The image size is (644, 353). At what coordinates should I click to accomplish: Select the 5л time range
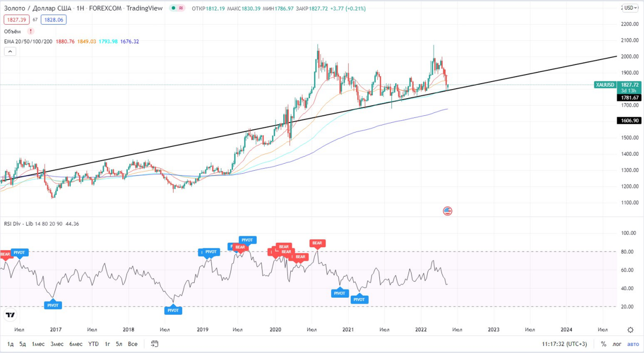click(118, 344)
